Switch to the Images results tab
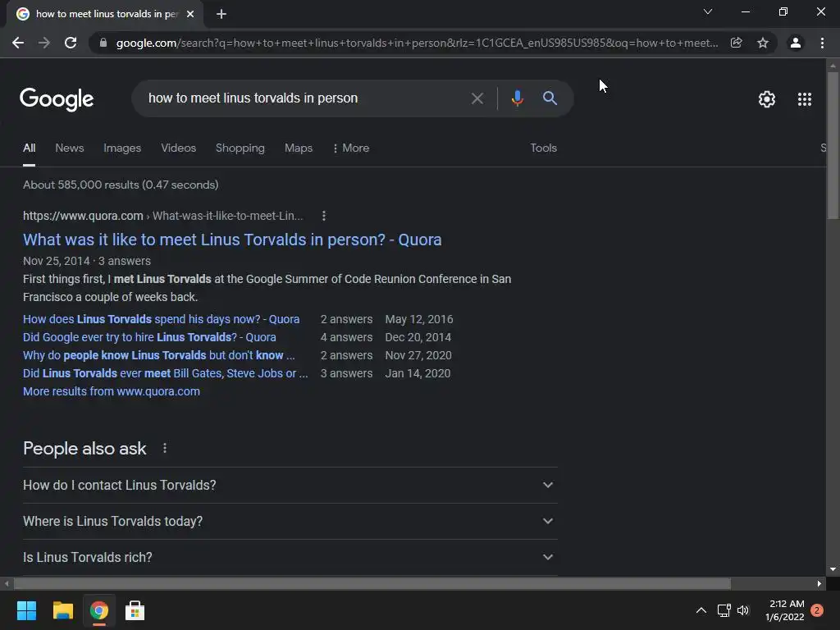Screen dimensions: 840x630 point(122,148)
